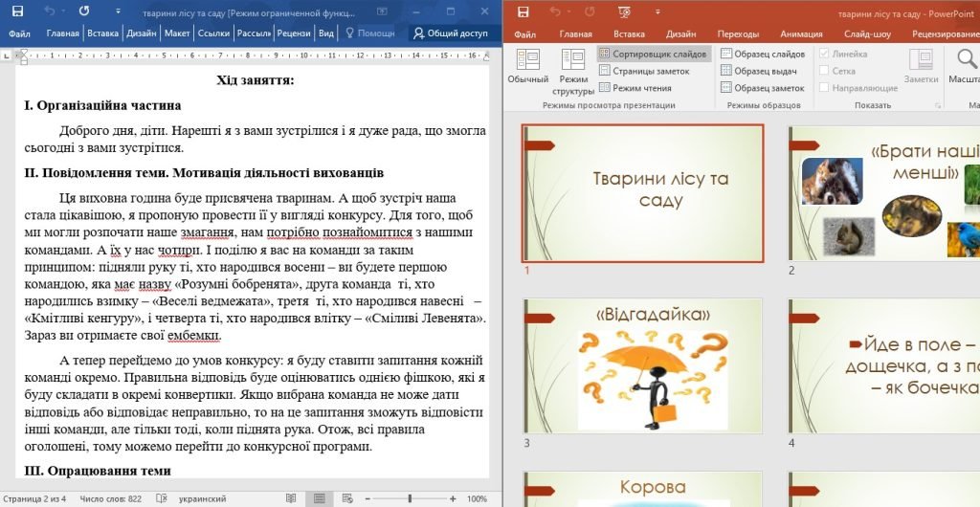The width and height of the screenshot is (980, 507).
Task: Click the proofing errors icon in Word status bar
Action: point(161,499)
